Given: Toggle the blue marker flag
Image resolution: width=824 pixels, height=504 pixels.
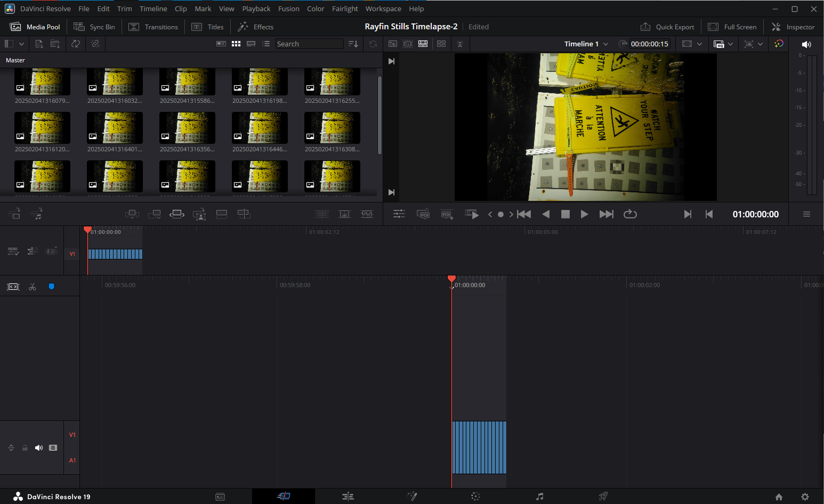Looking at the screenshot, I should 52,287.
